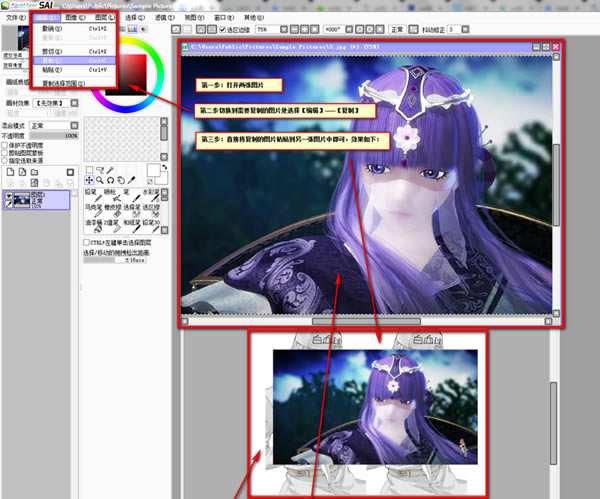
Task: Open the 窗口 Window menu
Action: (224, 18)
